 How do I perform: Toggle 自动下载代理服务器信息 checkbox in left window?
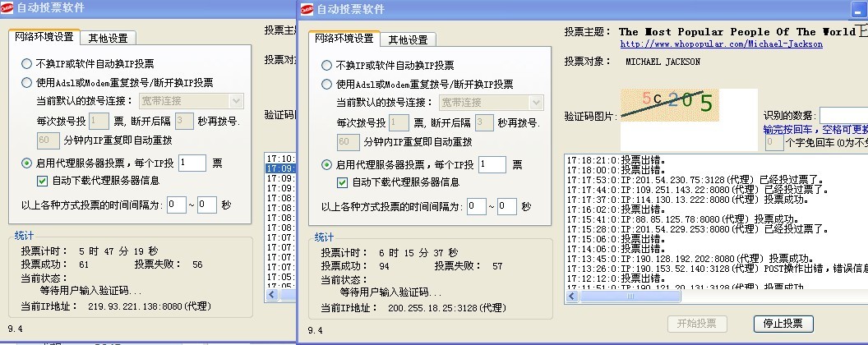[x=42, y=181]
